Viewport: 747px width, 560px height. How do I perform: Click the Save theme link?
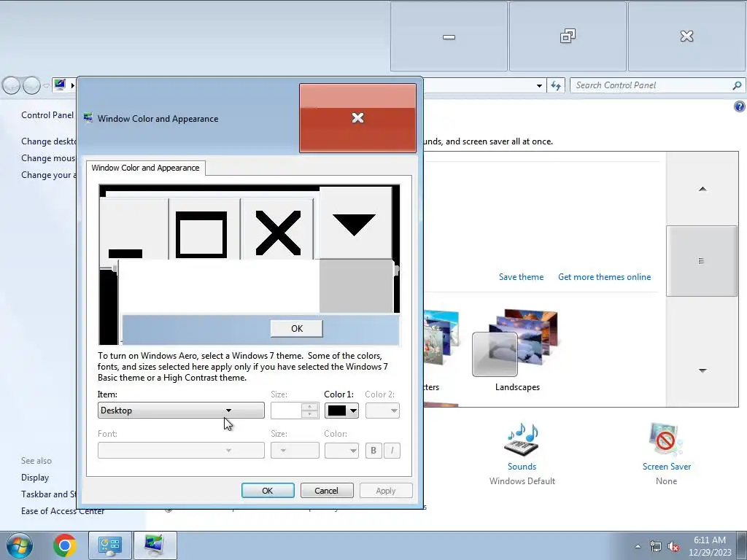[521, 277]
